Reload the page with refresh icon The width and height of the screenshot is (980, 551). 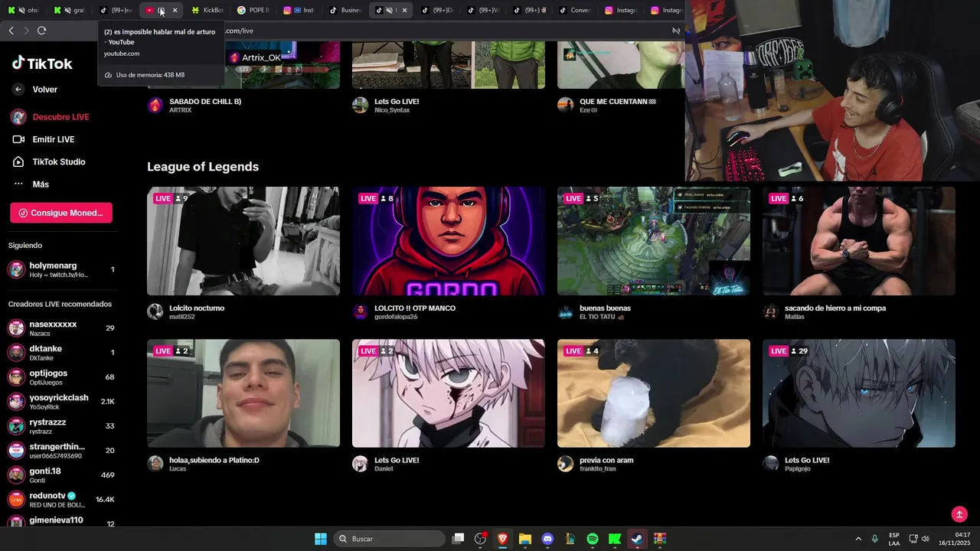(41, 31)
